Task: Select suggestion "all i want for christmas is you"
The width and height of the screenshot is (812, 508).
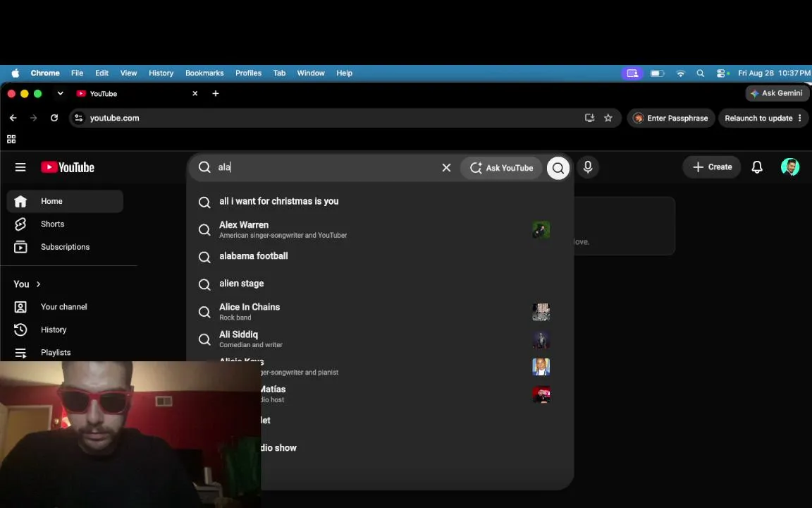Action: (x=380, y=201)
